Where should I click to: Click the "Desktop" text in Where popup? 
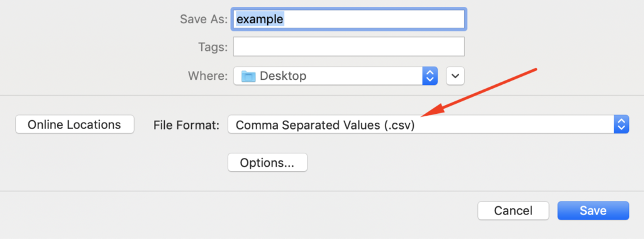coord(283,76)
